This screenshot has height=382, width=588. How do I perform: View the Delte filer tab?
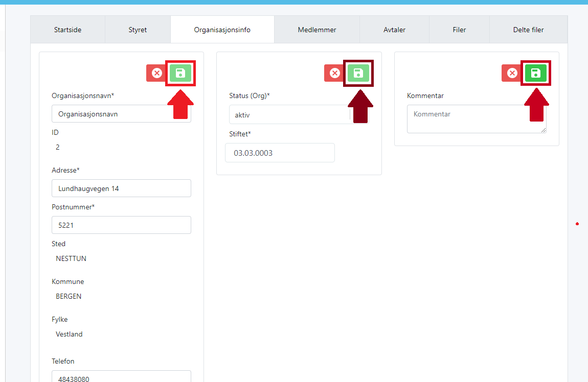click(x=528, y=30)
